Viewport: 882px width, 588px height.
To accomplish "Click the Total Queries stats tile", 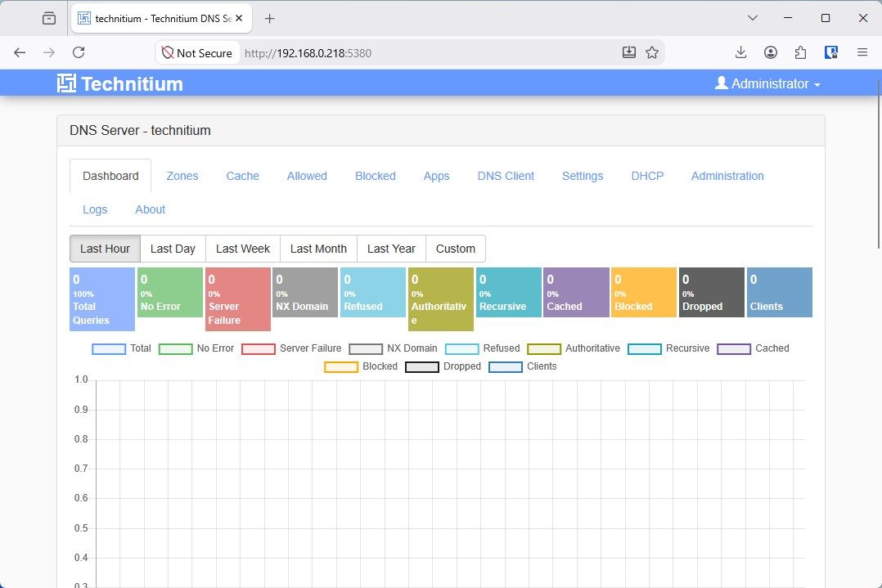I will (x=102, y=299).
